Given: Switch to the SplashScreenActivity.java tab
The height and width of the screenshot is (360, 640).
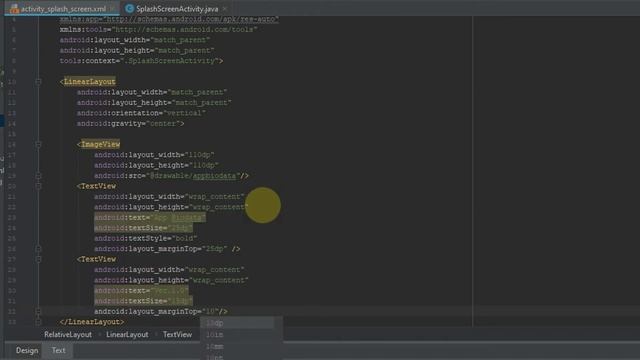Looking at the screenshot, I should point(177,9).
